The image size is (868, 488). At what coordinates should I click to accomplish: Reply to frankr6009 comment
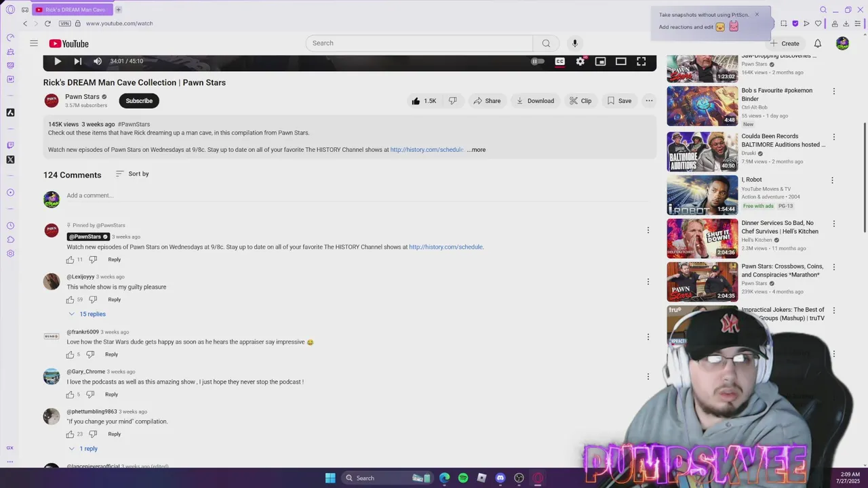[111, 354]
